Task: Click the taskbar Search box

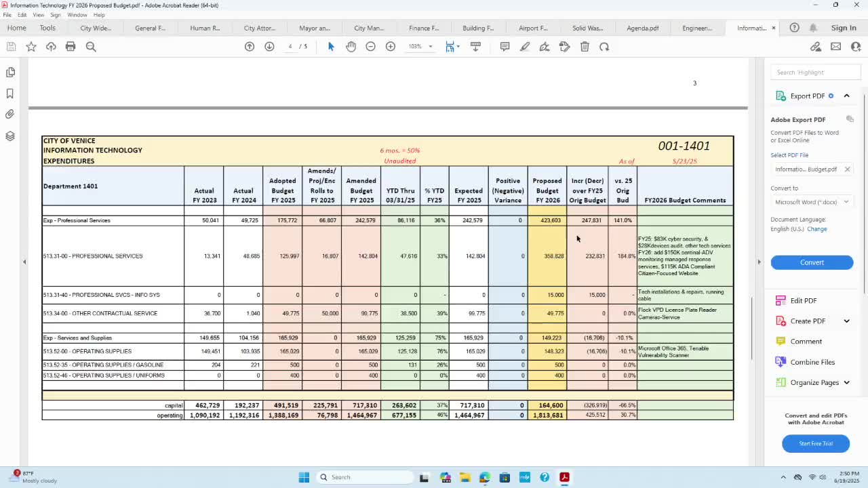Action: (x=366, y=477)
